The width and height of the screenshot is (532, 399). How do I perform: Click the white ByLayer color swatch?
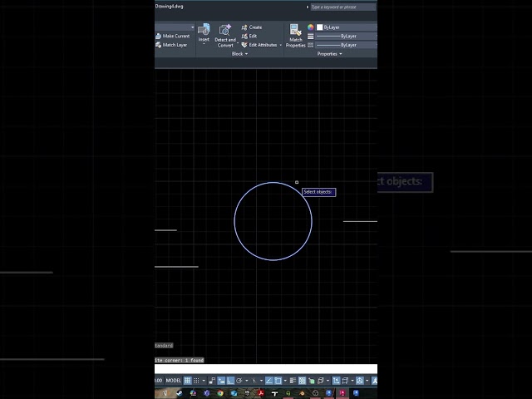pyautogui.click(x=319, y=27)
